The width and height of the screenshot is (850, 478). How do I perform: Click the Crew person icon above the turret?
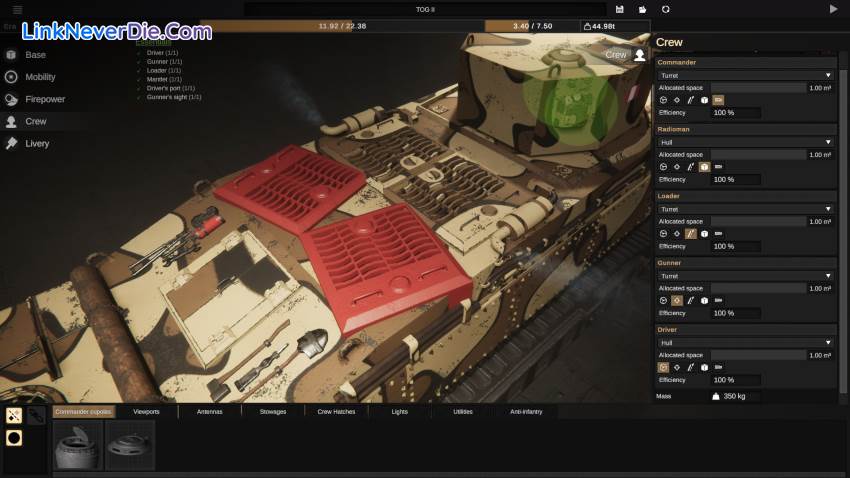[640, 55]
